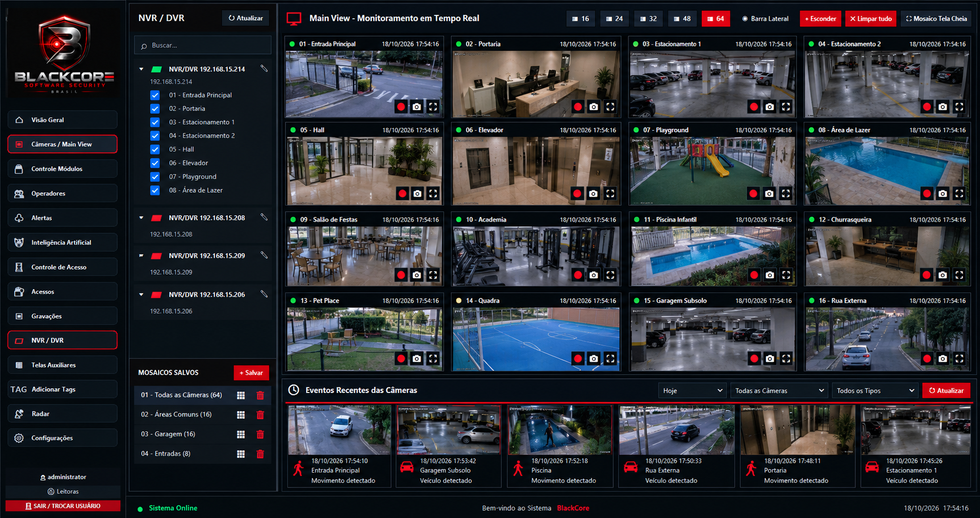Click SAIR / TROCAR USUÁRIO button
Image resolution: width=980 pixels, height=518 pixels.
63,506
